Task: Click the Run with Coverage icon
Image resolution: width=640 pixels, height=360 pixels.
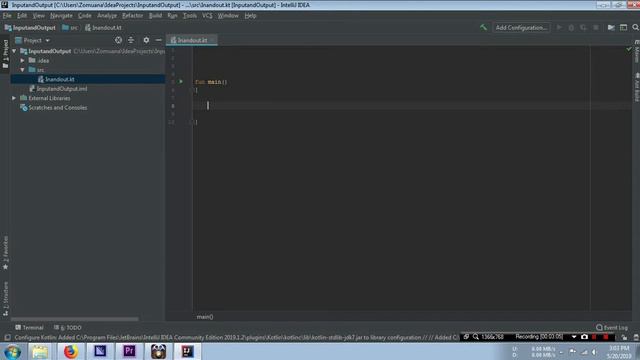Action: tap(583, 27)
